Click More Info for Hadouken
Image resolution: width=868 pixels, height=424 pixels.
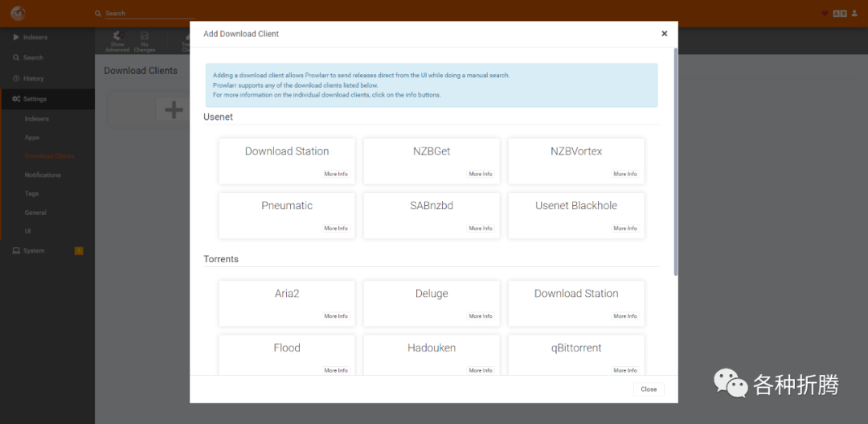pos(481,370)
